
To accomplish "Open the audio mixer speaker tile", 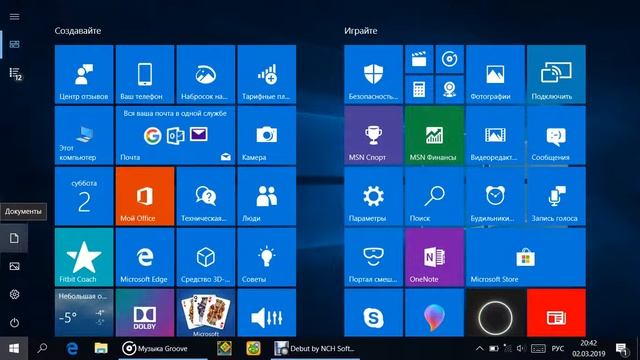I will (267, 313).
